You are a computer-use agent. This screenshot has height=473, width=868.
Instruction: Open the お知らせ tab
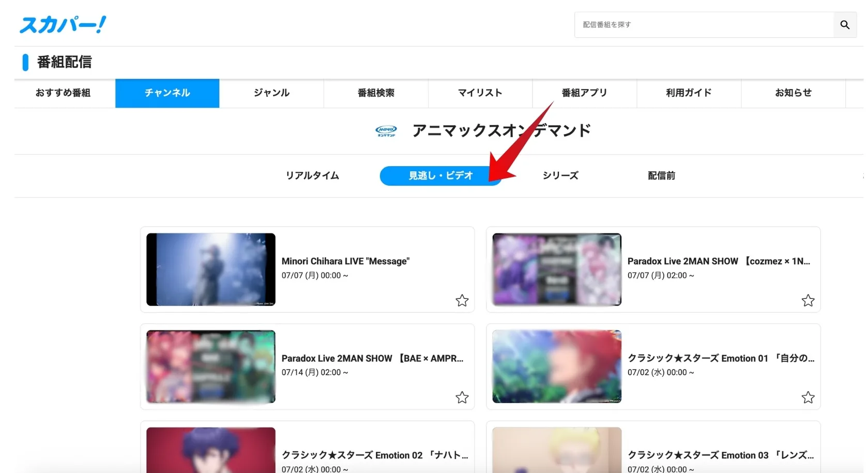pos(794,93)
